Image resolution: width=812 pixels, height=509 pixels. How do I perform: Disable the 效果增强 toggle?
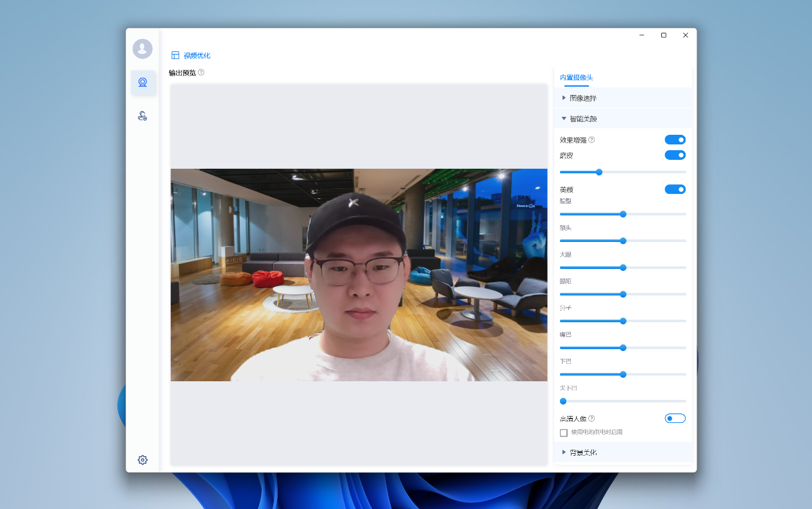point(675,140)
